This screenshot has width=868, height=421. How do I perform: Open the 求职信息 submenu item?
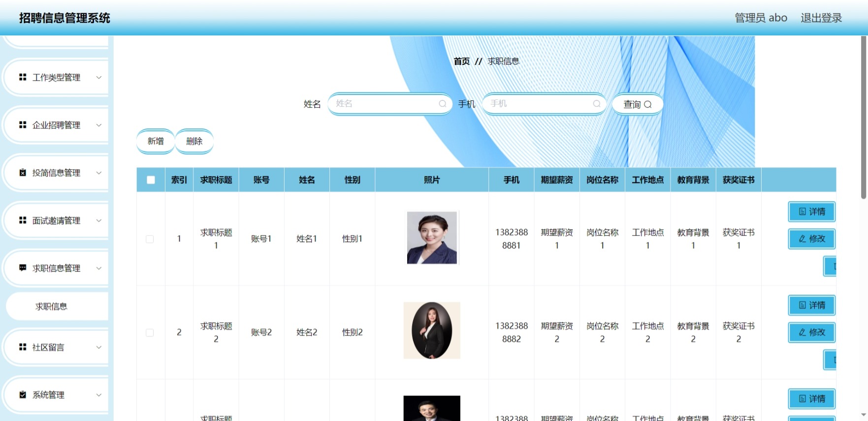pos(57,306)
